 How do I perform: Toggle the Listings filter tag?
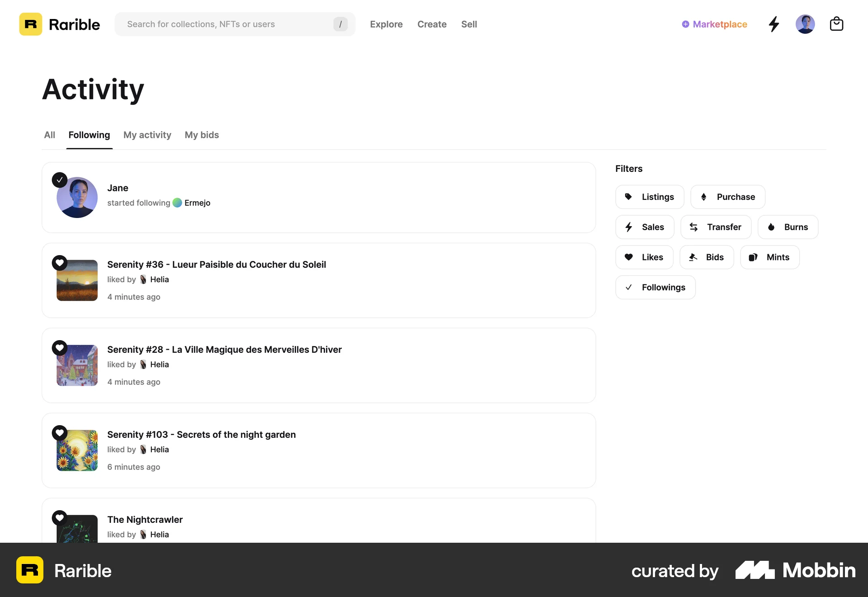(x=649, y=197)
